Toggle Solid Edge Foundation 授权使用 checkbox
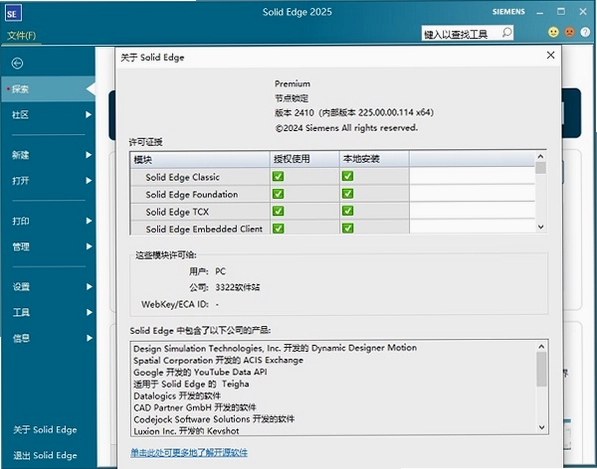 point(278,194)
